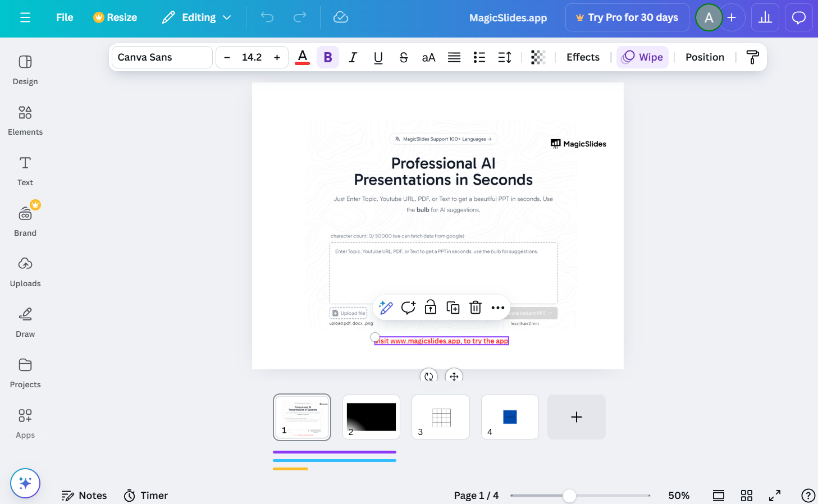Duplicate the selected element
The image size is (818, 504).
[x=453, y=308]
